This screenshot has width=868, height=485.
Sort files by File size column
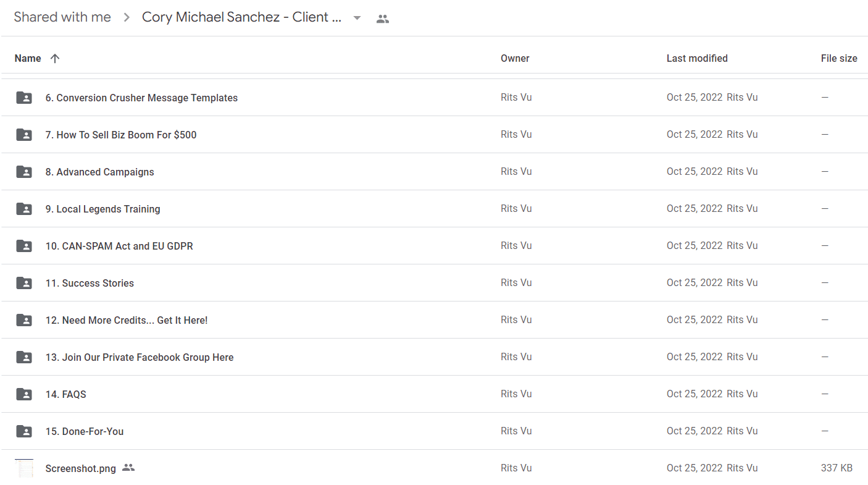click(839, 58)
